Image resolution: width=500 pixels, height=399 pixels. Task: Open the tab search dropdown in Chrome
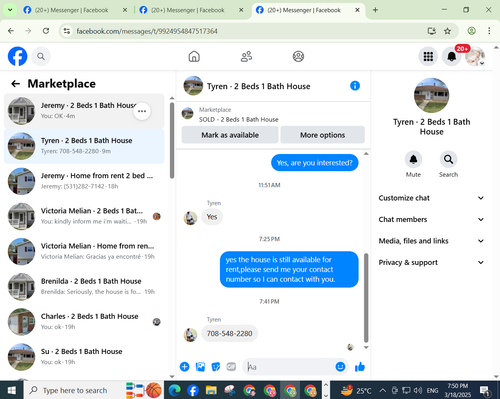[x=10, y=10]
